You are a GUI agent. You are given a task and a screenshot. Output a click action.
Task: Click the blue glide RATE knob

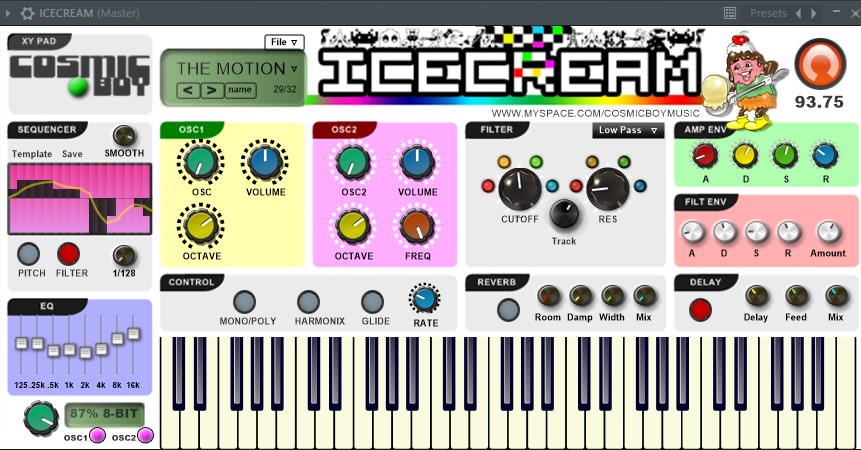tap(424, 299)
